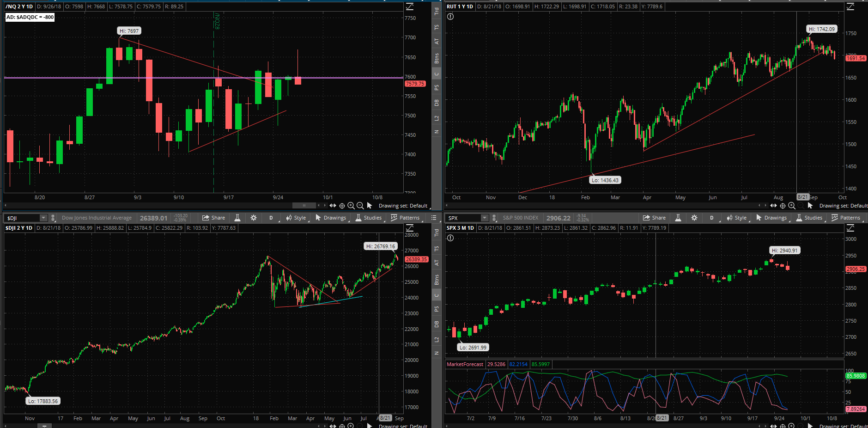Open the Trd side tab beside $DJI chart
868x428 pixels.
[x=437, y=232]
